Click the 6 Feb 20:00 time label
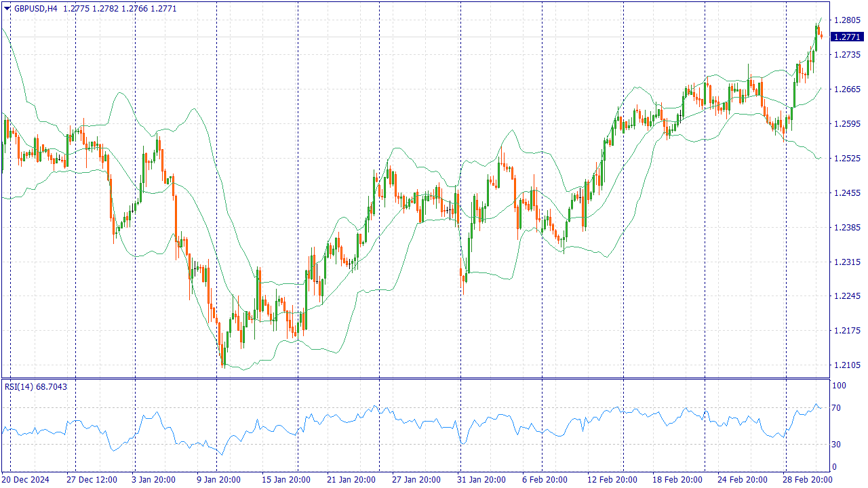The width and height of the screenshot is (868, 488). pyautogui.click(x=546, y=480)
